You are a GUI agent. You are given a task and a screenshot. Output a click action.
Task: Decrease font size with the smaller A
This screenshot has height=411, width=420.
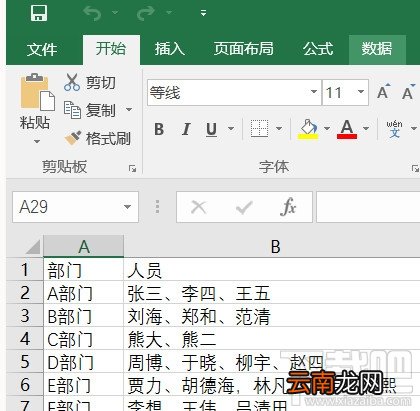click(408, 92)
